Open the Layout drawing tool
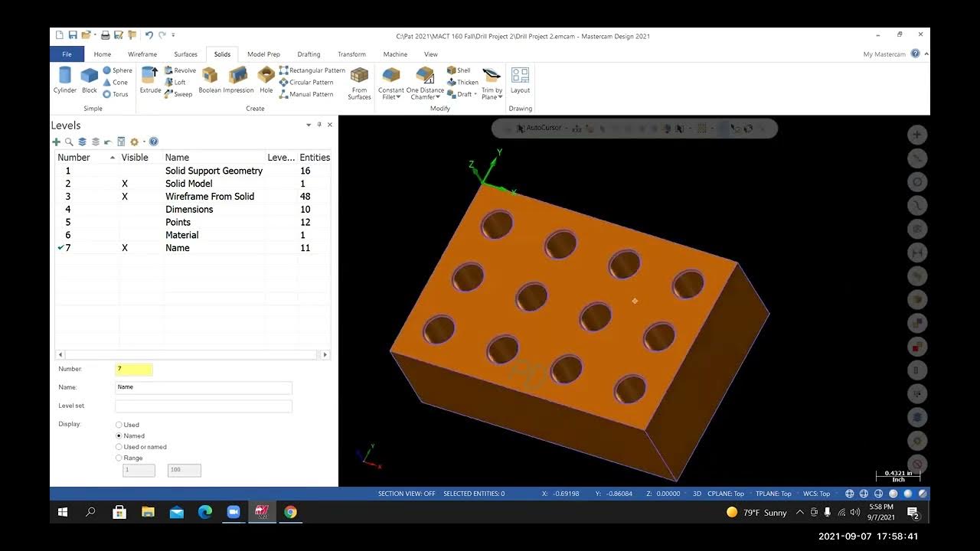Viewport: 980px width, 551px height. 520,80
